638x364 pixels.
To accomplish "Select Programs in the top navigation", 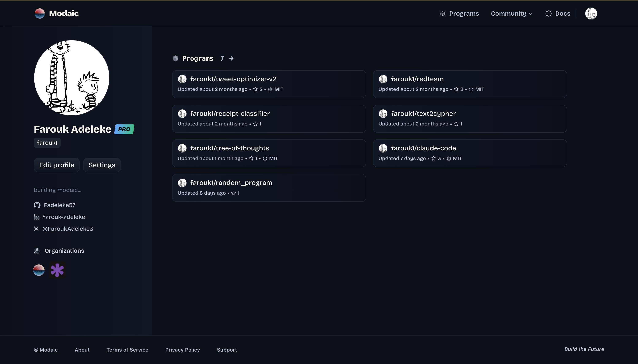I will tap(464, 13).
